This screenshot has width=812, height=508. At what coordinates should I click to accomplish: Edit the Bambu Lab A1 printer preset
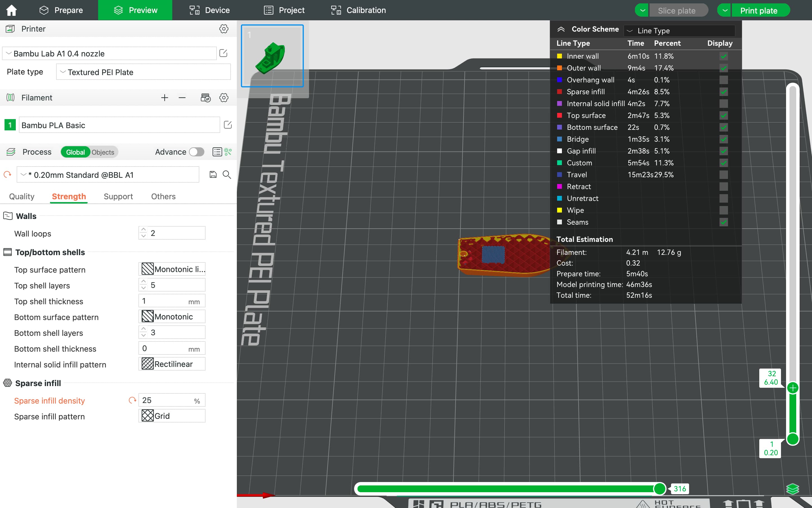[224, 53]
